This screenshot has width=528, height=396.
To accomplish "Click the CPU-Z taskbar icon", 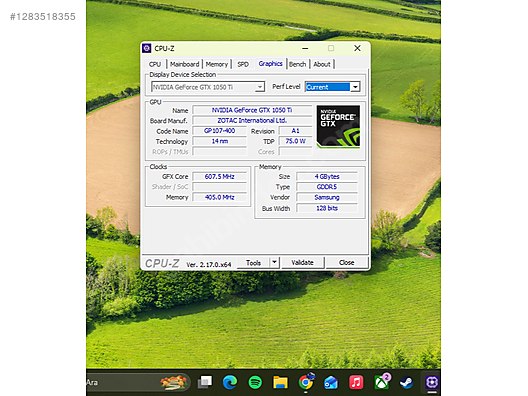I will pyautogui.click(x=432, y=382).
